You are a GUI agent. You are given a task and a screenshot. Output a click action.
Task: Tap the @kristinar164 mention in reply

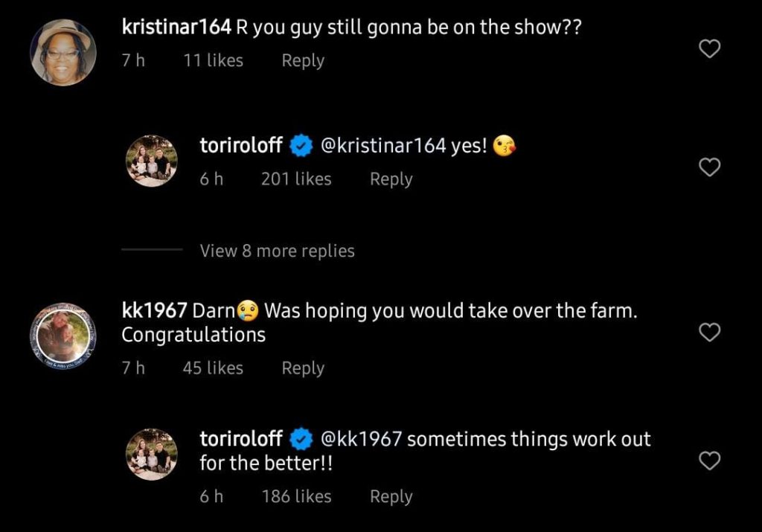pyautogui.click(x=382, y=146)
